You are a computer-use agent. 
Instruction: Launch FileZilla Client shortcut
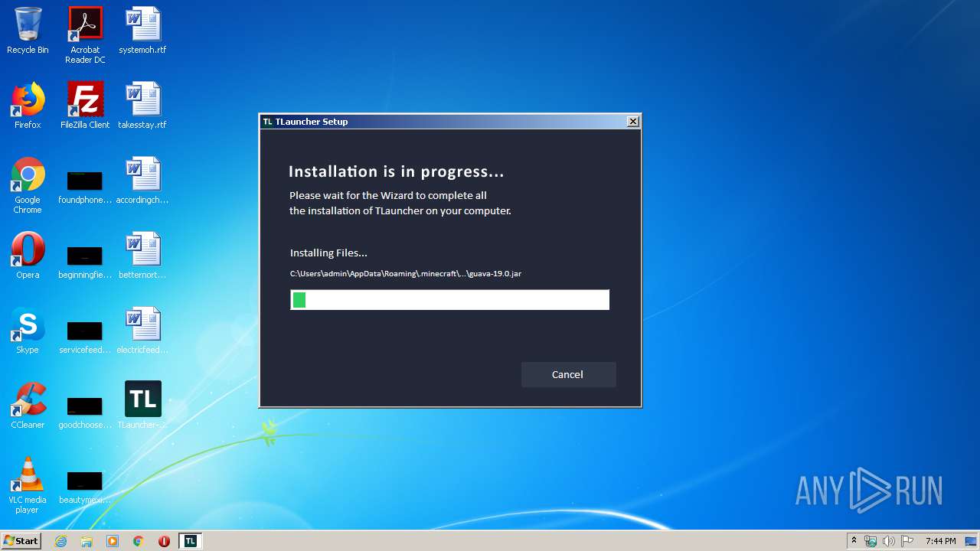point(85,106)
